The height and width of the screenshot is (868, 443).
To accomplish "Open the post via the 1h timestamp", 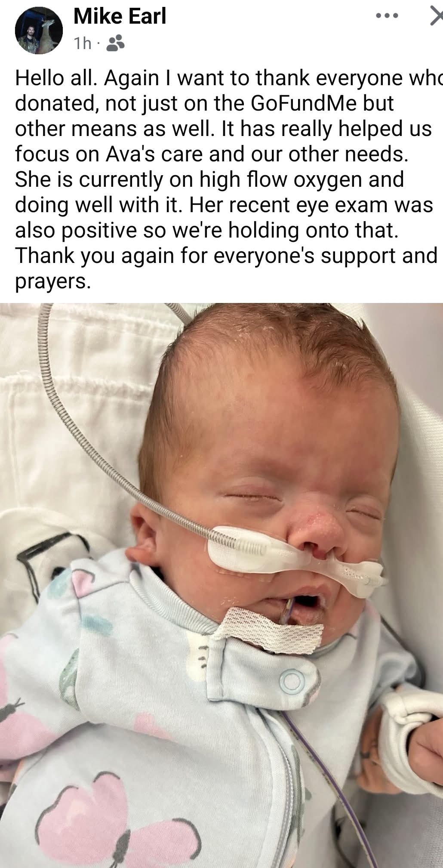I will point(83,43).
